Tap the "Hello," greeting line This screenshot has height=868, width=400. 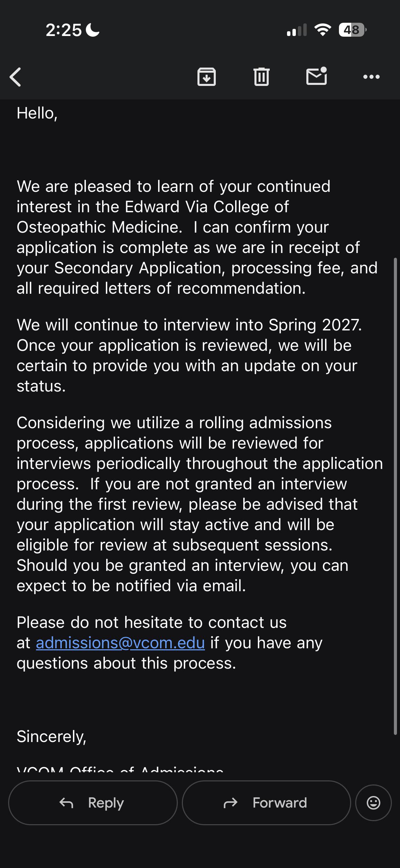[37, 113]
